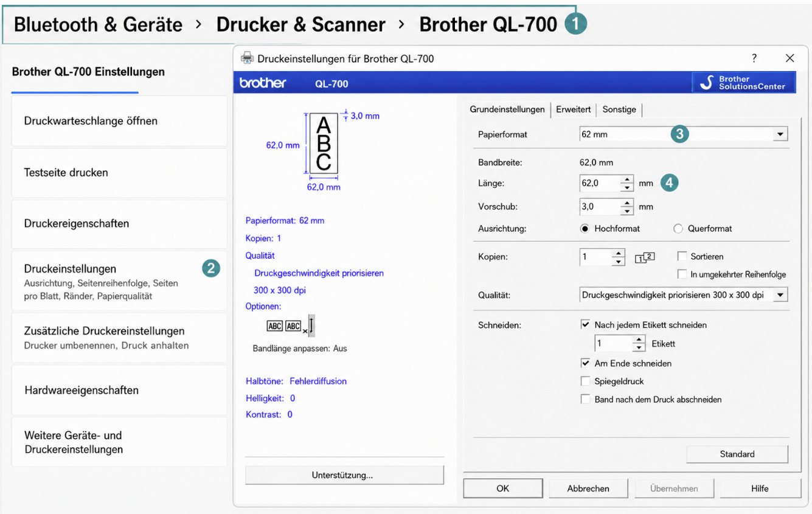
Task: Click the Länge input field
Action: click(x=600, y=183)
